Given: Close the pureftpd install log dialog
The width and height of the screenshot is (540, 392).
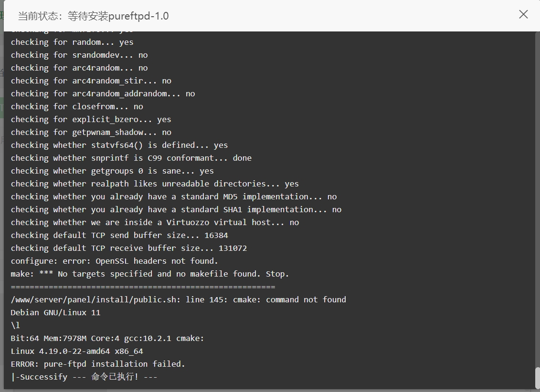Looking at the screenshot, I should pos(523,14).
